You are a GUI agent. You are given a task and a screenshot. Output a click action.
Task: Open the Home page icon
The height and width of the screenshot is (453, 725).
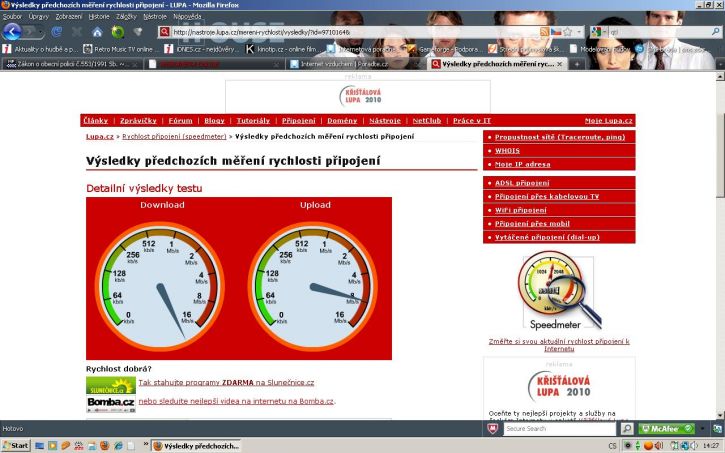tap(97, 32)
